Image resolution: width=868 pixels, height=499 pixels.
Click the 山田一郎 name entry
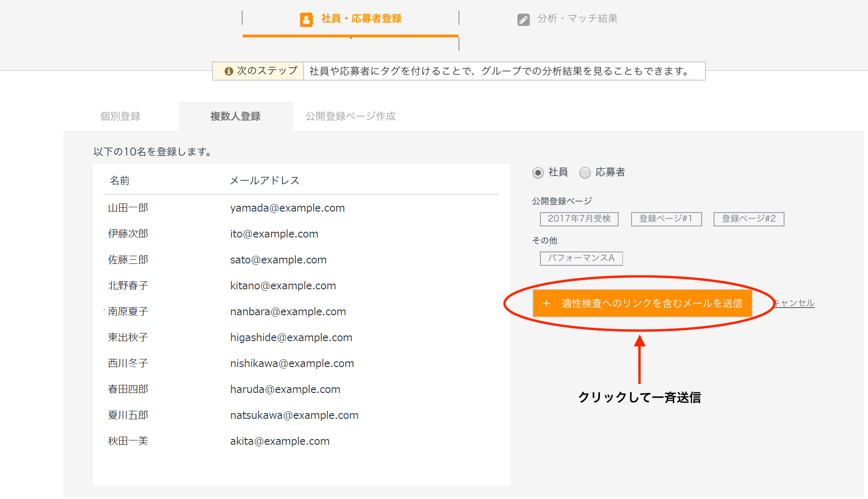tap(128, 208)
